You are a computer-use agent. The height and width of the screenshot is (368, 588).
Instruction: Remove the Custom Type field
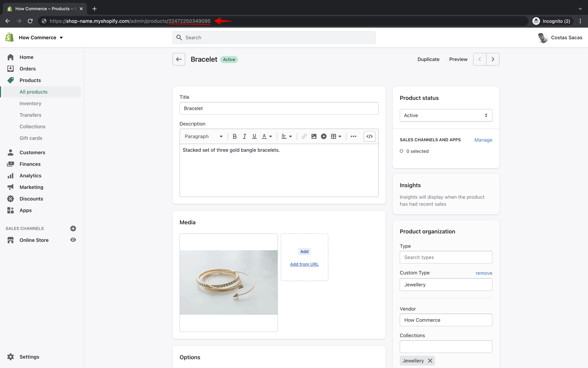(x=484, y=273)
